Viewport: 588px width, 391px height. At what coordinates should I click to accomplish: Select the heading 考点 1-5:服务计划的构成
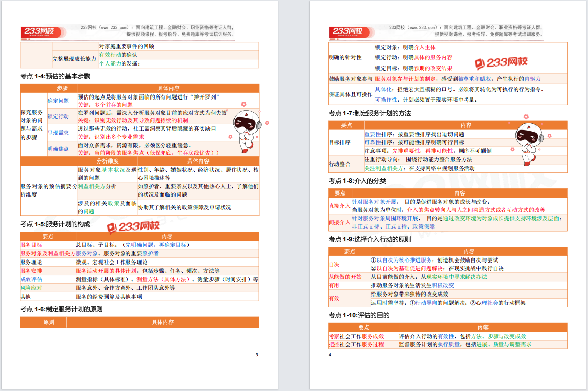coord(55,224)
